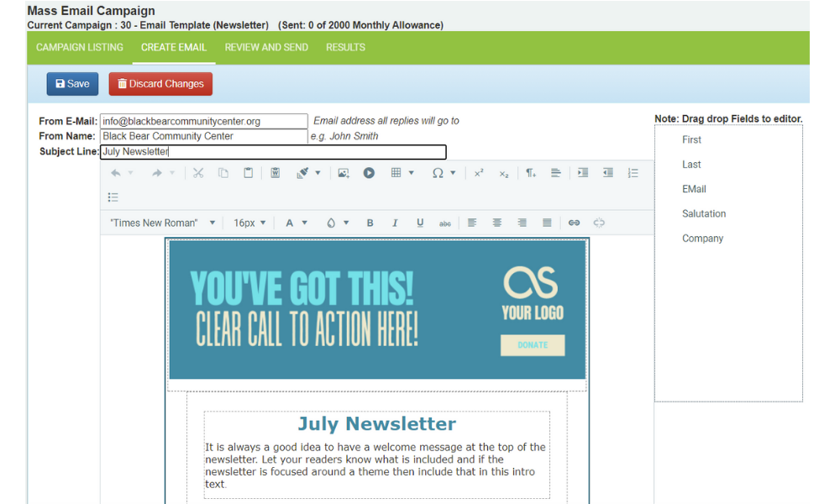This screenshot has width=840, height=504.
Task: Select the EMail merge field
Action: tap(694, 189)
